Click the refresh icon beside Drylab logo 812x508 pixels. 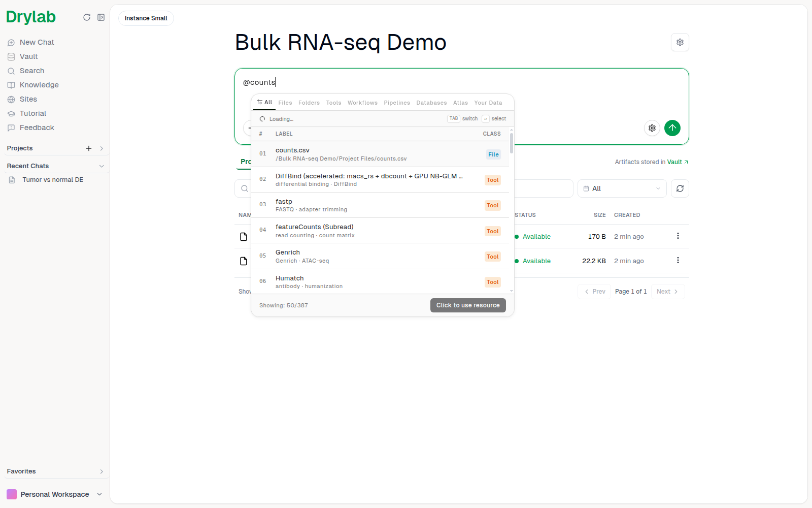click(x=87, y=17)
